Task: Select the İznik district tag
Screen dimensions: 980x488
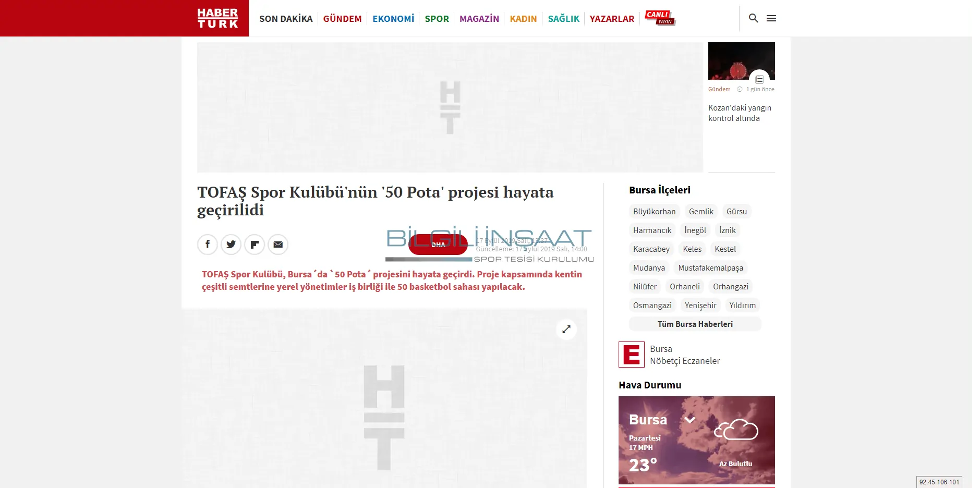Action: (x=728, y=230)
